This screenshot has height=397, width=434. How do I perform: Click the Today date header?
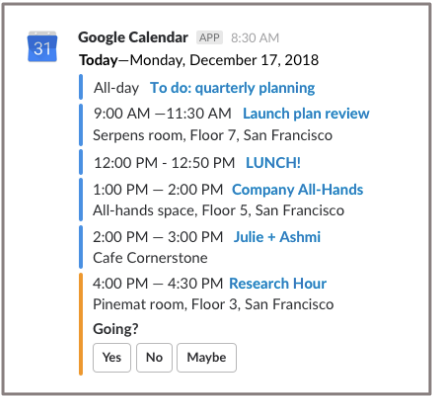[199, 60]
